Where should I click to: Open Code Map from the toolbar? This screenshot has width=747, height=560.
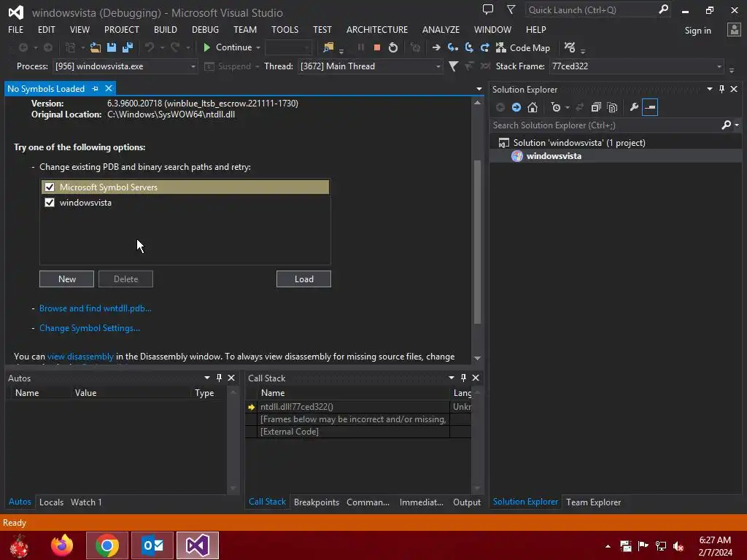523,47
